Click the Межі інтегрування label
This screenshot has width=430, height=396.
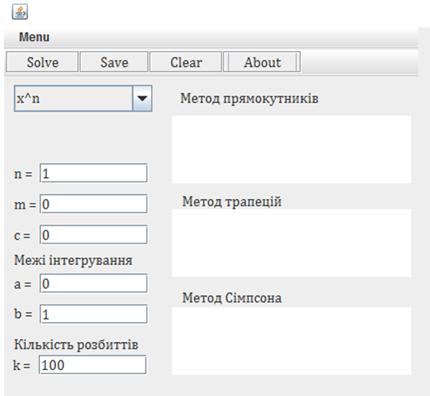tap(73, 260)
